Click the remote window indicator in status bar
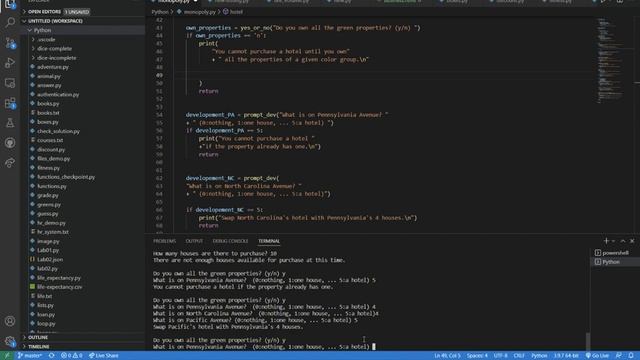 [x=7, y=356]
